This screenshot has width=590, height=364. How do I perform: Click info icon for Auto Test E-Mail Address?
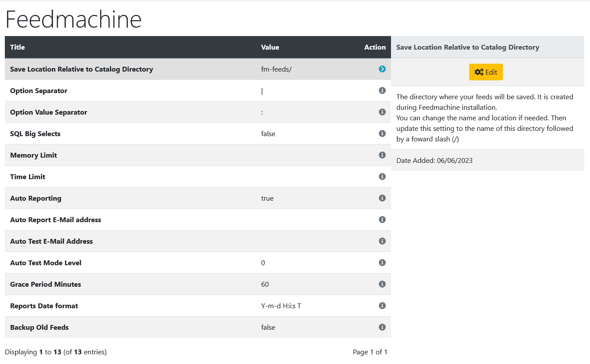point(382,241)
